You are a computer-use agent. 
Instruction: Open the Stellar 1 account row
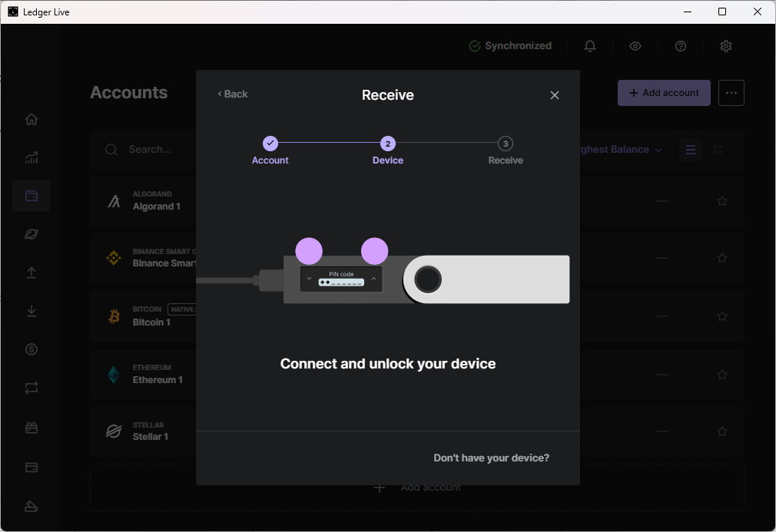click(416, 431)
